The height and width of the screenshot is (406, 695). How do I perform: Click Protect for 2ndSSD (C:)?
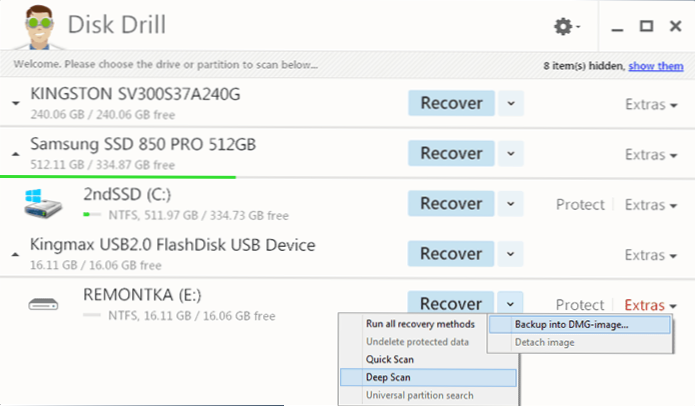point(580,205)
